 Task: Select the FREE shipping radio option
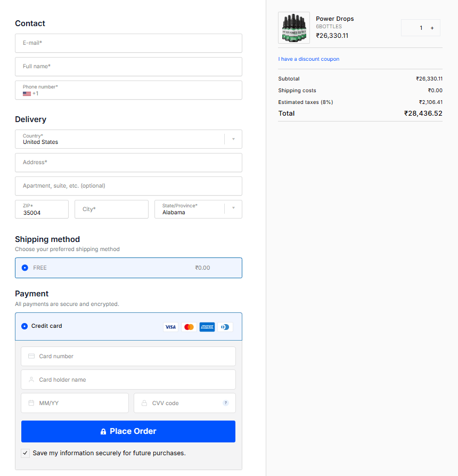[25, 268]
